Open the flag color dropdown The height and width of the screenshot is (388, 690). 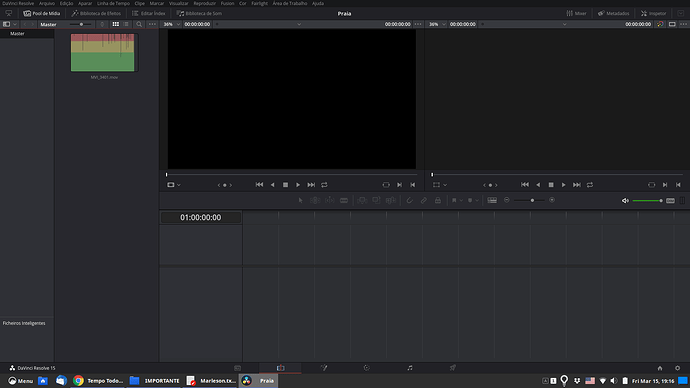coord(461,200)
